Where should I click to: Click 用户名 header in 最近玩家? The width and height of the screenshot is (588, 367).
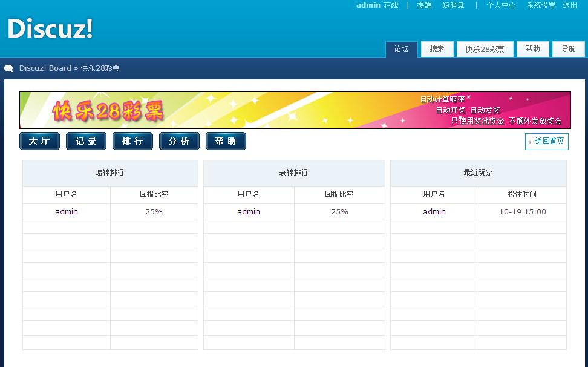(x=434, y=194)
